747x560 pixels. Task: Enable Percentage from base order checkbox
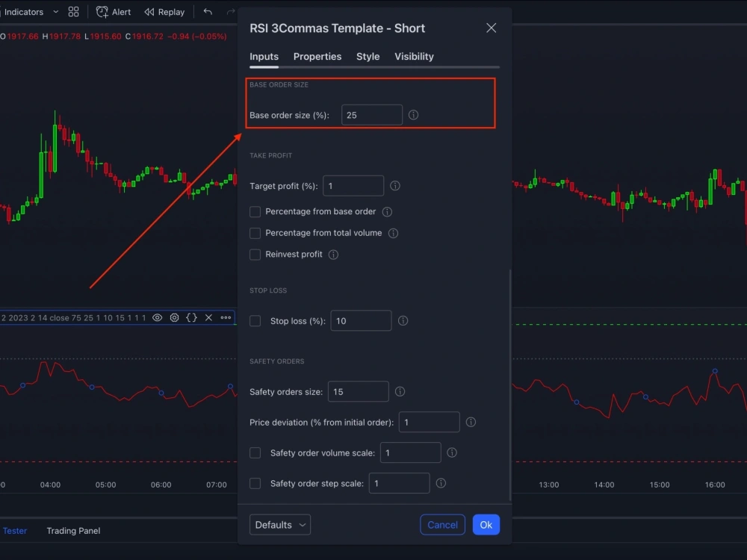tap(255, 211)
